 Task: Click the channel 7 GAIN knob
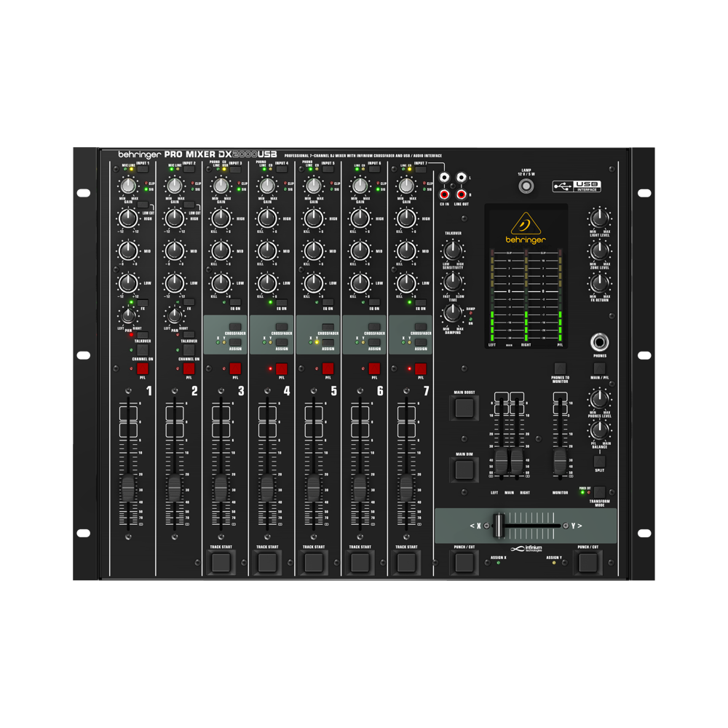[x=407, y=186]
